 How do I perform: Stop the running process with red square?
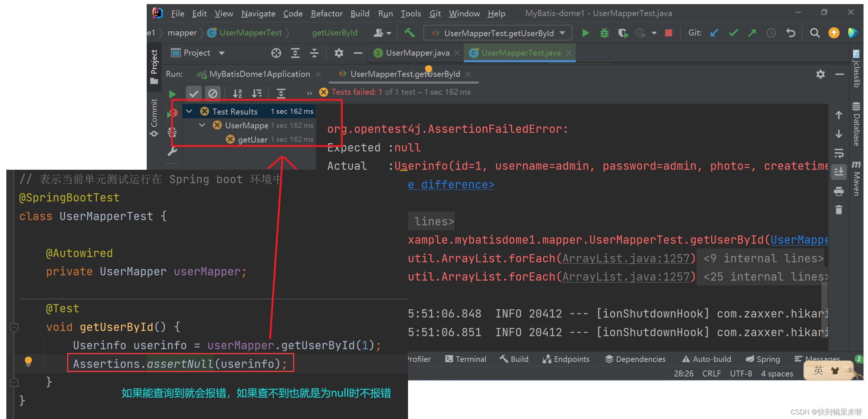click(668, 33)
